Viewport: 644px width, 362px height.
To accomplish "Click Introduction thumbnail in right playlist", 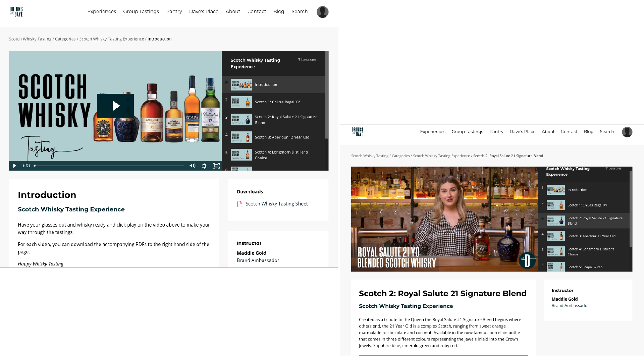I will click(x=555, y=190).
